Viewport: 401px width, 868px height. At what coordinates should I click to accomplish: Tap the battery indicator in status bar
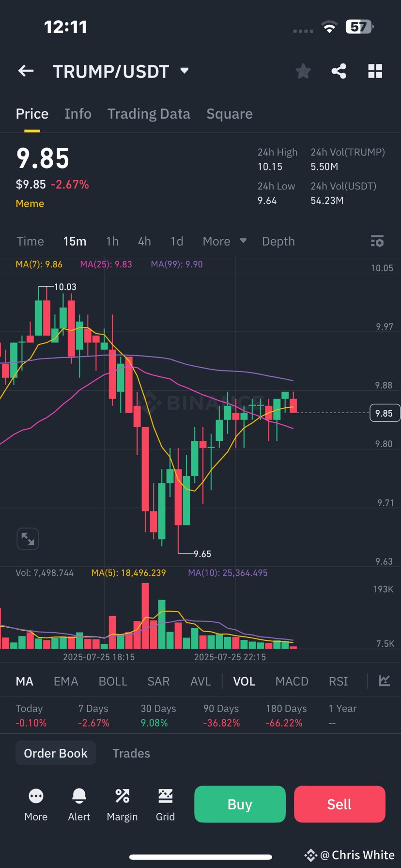(x=359, y=27)
